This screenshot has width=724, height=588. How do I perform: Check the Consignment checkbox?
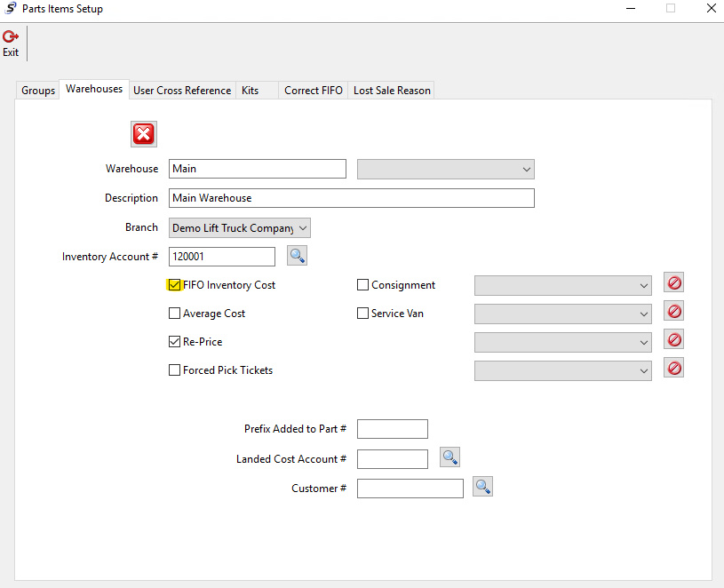(363, 285)
